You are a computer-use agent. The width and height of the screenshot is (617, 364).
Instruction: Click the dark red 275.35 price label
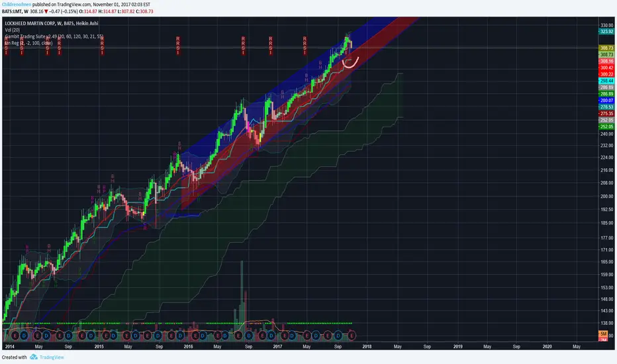tap(606, 113)
